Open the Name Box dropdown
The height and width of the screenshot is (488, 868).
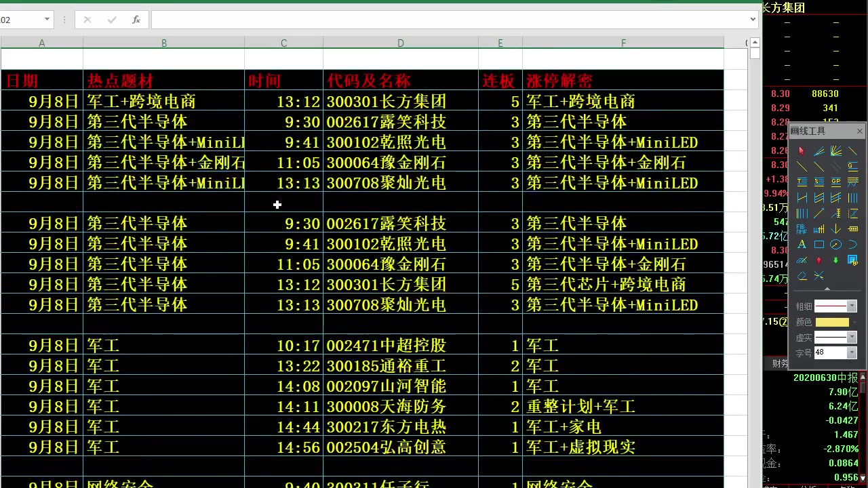pyautogui.click(x=47, y=20)
